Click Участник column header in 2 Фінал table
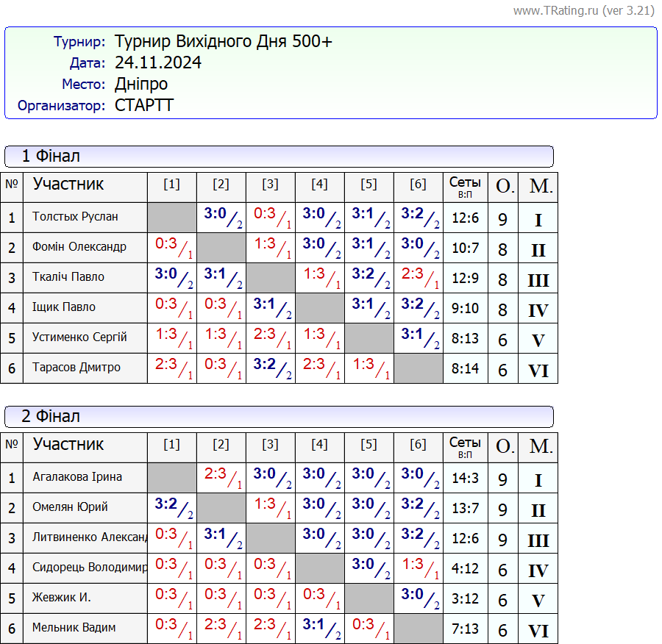This screenshot has width=662, height=644. click(x=68, y=444)
